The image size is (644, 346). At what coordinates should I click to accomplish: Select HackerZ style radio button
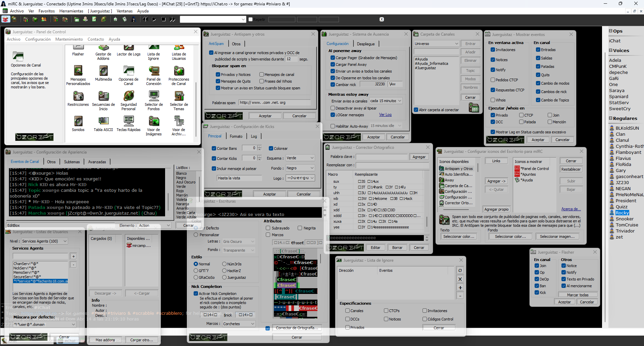pos(225,271)
